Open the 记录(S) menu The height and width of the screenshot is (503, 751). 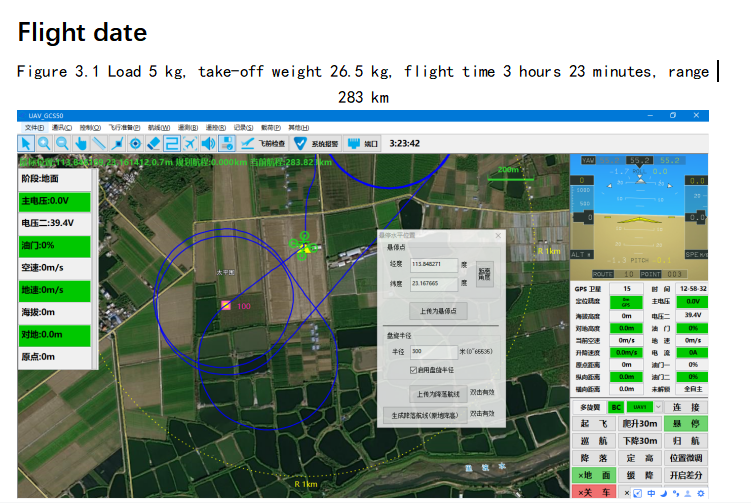point(243,128)
